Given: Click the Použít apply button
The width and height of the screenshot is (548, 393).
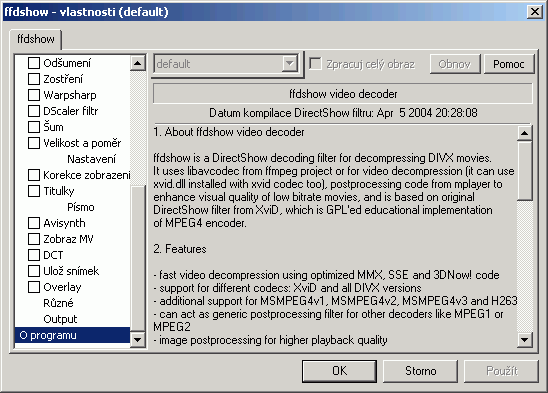Looking at the screenshot, I should pos(501,371).
